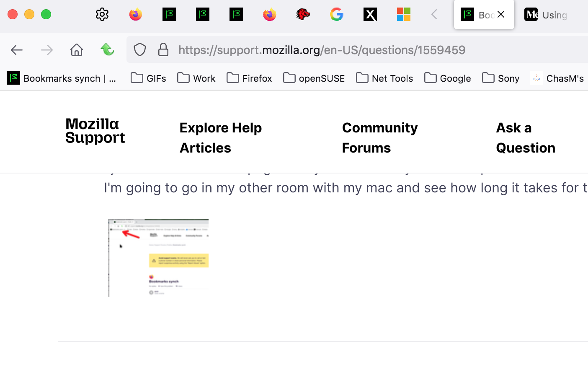Open the Work bookmarks folder

click(196, 78)
